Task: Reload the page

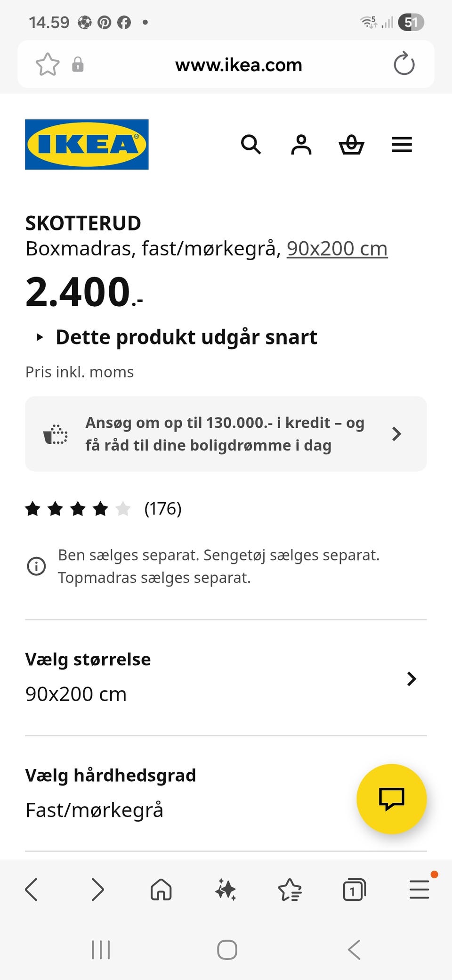Action: [x=404, y=65]
